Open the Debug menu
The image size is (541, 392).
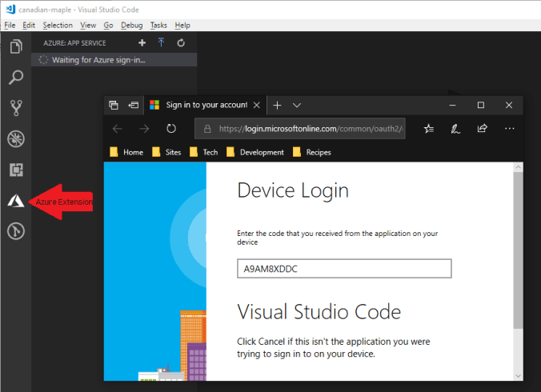132,25
